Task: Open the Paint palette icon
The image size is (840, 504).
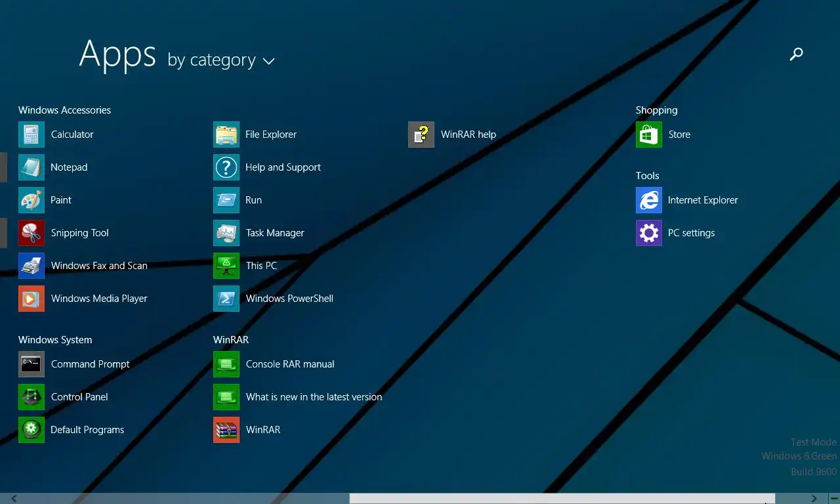Action: pos(31,200)
